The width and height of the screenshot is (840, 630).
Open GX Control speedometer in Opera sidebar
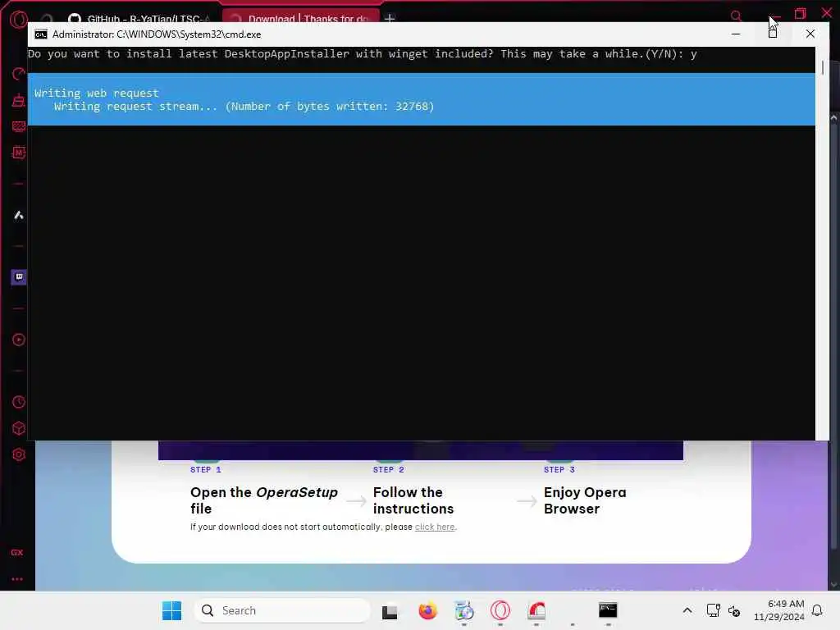(x=19, y=74)
